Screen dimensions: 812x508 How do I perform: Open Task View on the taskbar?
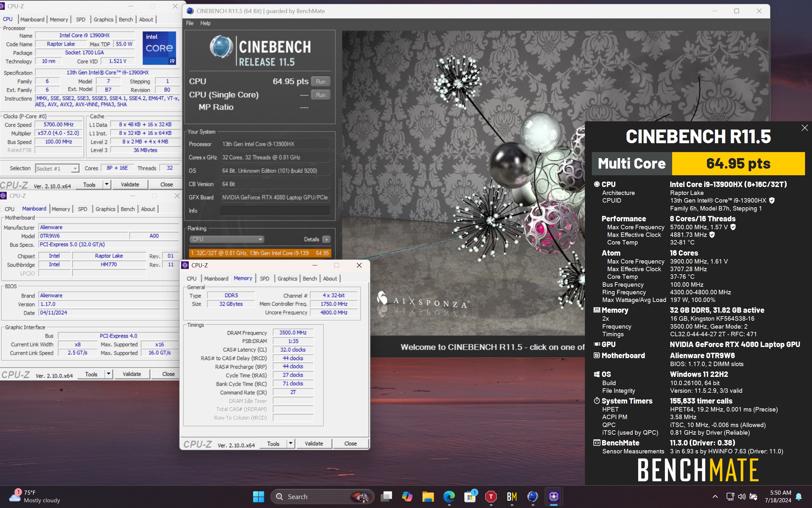[x=386, y=496]
